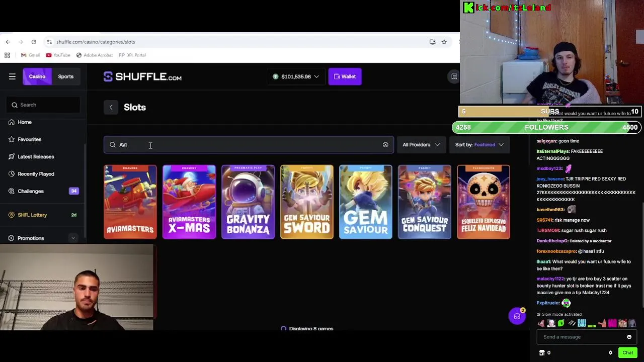Click the green Chat send button
Screen dimensions: 644x362
click(627, 353)
